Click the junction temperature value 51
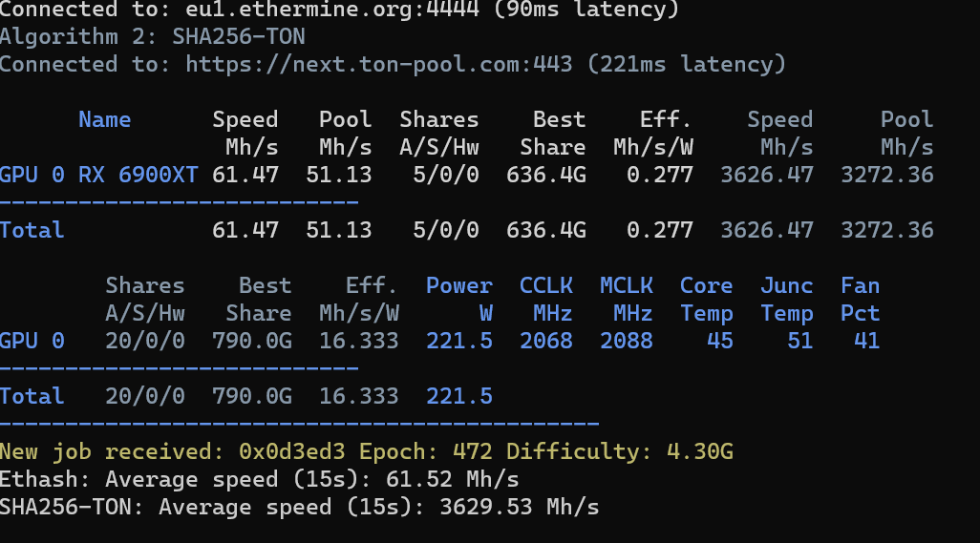 point(800,341)
